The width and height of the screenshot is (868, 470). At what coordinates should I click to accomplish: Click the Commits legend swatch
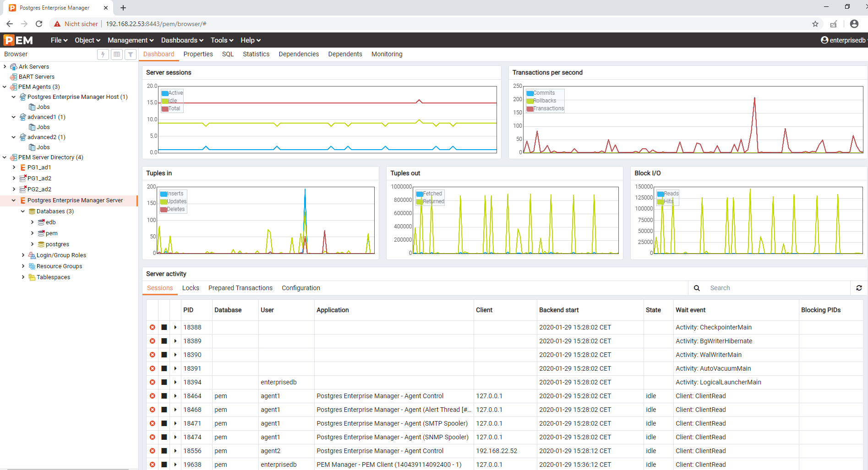[x=530, y=93]
